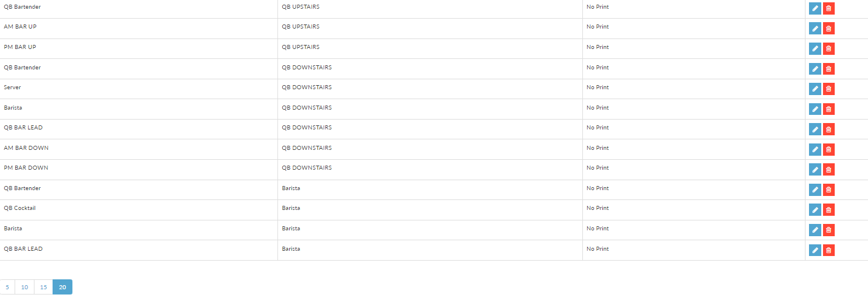Edit the PM BAR DOWN row
The height and width of the screenshot is (298, 868).
pos(815,169)
